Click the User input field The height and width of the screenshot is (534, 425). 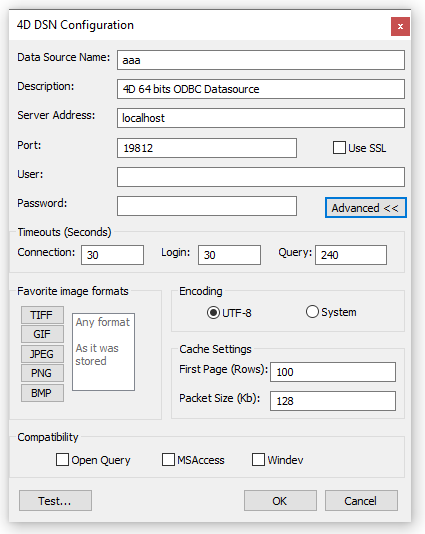tap(261, 177)
